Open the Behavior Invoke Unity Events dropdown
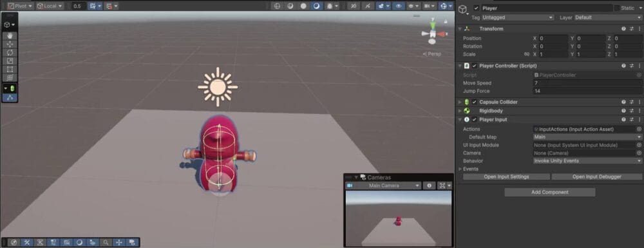Image resolution: width=644 pixels, height=248 pixels. click(x=588, y=161)
